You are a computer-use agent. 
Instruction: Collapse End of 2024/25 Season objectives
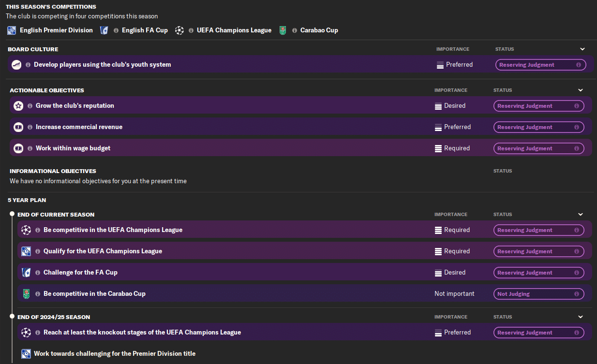coord(581,317)
